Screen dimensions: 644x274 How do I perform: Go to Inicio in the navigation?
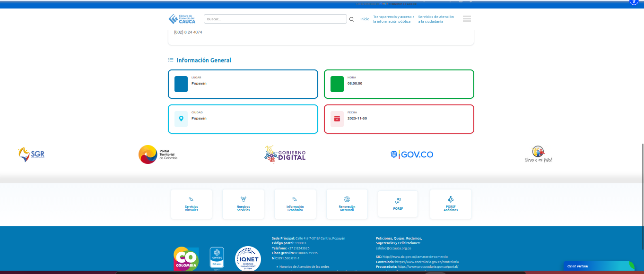(365, 19)
